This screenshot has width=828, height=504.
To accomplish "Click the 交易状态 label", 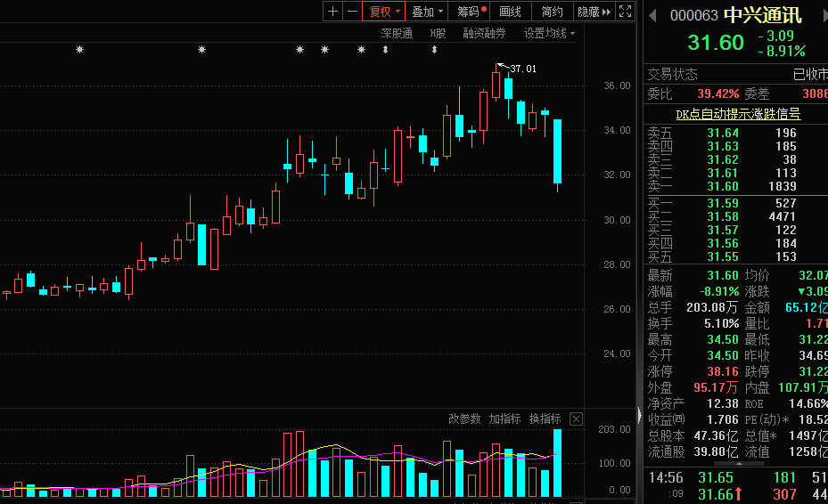I will click(x=672, y=75).
